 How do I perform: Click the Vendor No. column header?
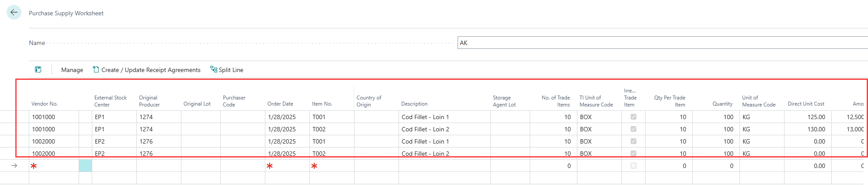click(x=45, y=104)
